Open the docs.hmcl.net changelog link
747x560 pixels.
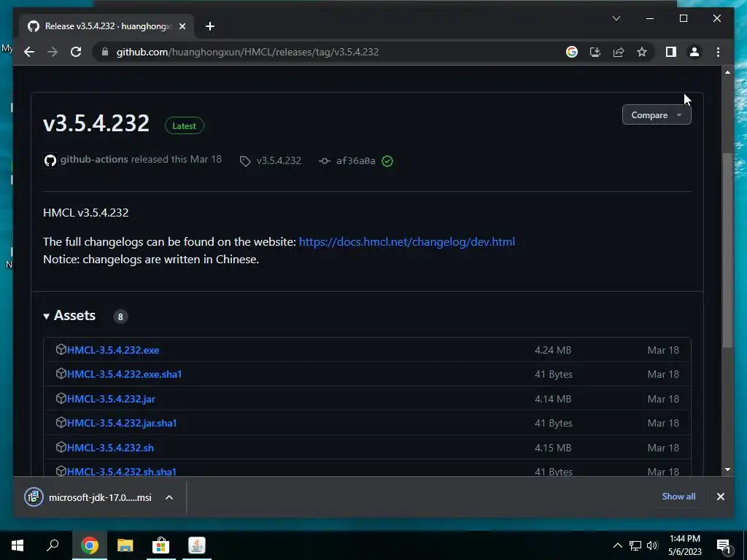407,241
